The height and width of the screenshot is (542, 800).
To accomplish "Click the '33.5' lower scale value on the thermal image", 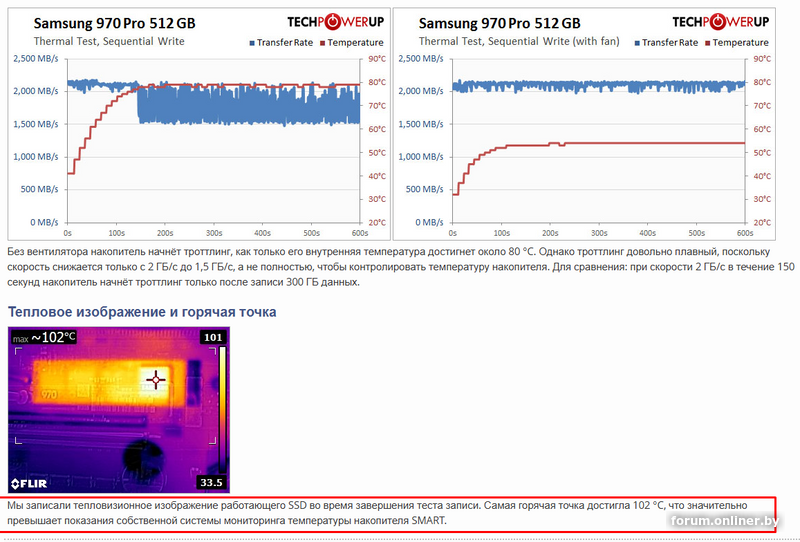I will pos(211,482).
